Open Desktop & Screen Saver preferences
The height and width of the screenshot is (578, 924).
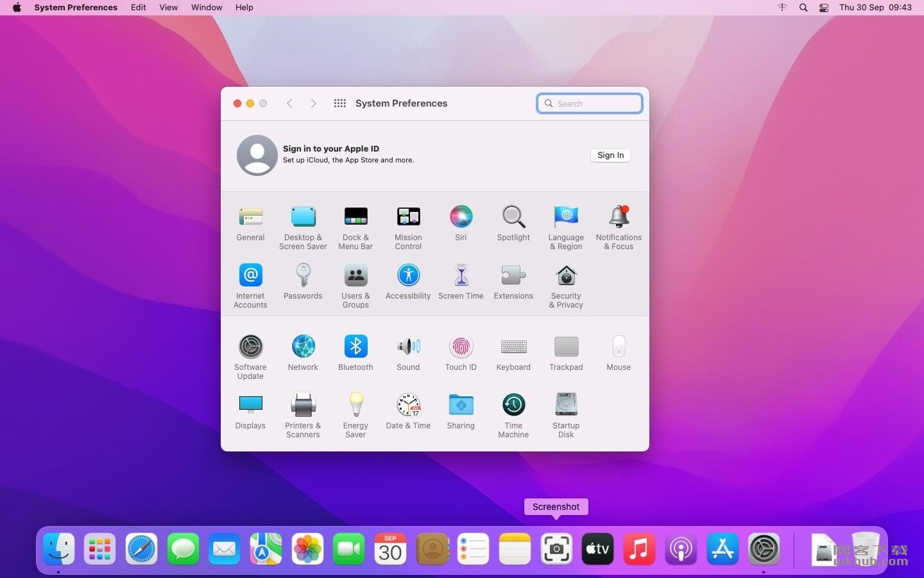coord(303,228)
